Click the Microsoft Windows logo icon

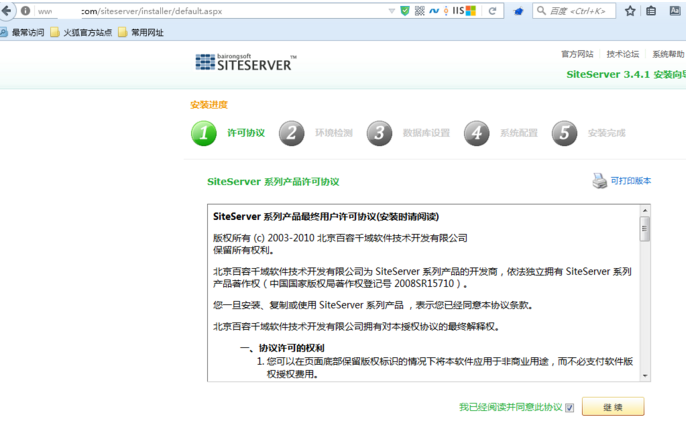tap(471, 10)
